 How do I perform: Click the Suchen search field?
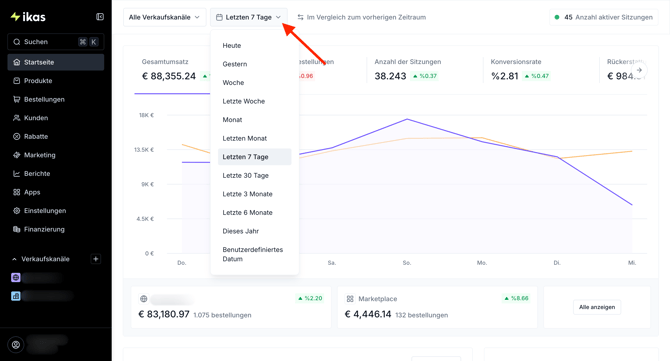coord(56,42)
